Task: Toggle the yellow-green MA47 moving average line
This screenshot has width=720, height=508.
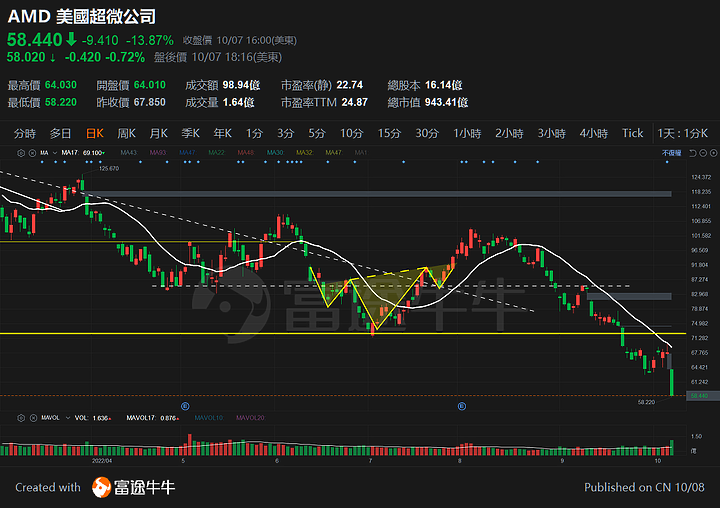Action: 334,152
